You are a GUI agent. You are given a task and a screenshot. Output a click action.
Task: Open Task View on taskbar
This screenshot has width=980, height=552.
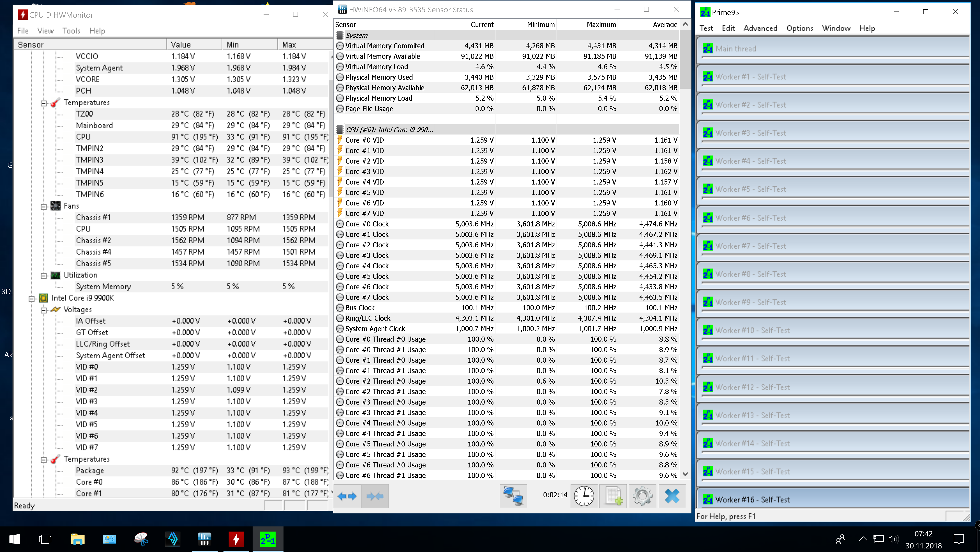click(45, 539)
